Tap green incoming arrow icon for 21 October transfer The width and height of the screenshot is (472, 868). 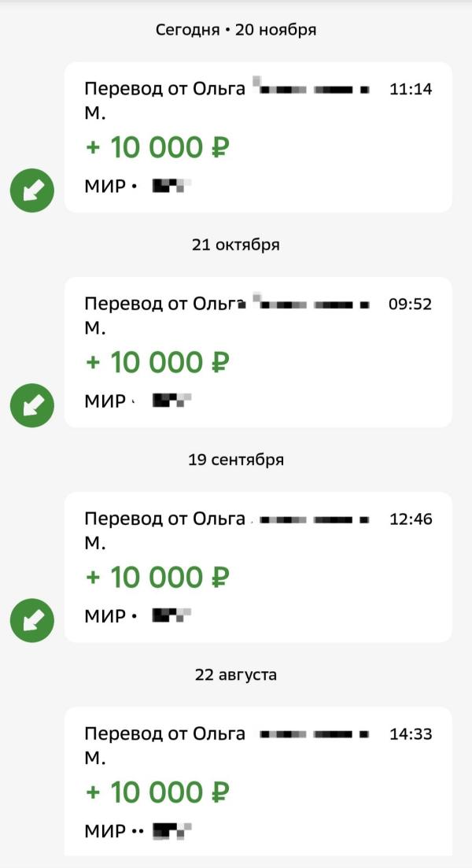[x=32, y=405]
